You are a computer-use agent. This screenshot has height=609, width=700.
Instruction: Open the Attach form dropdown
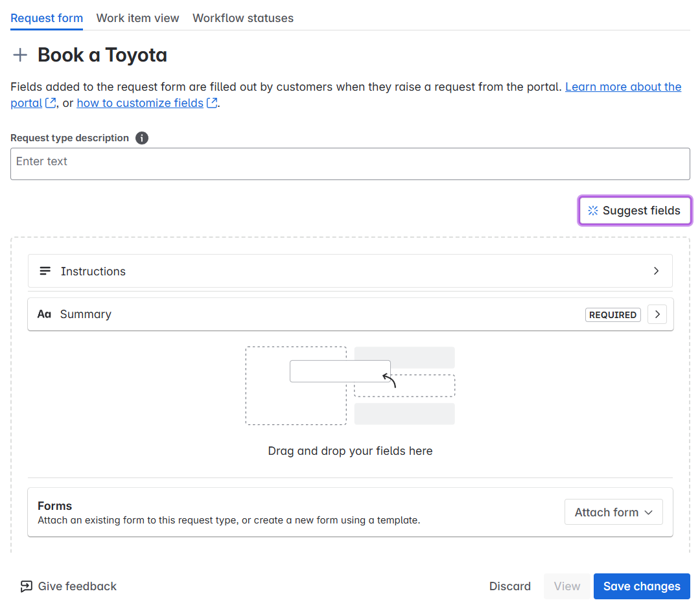pos(613,512)
